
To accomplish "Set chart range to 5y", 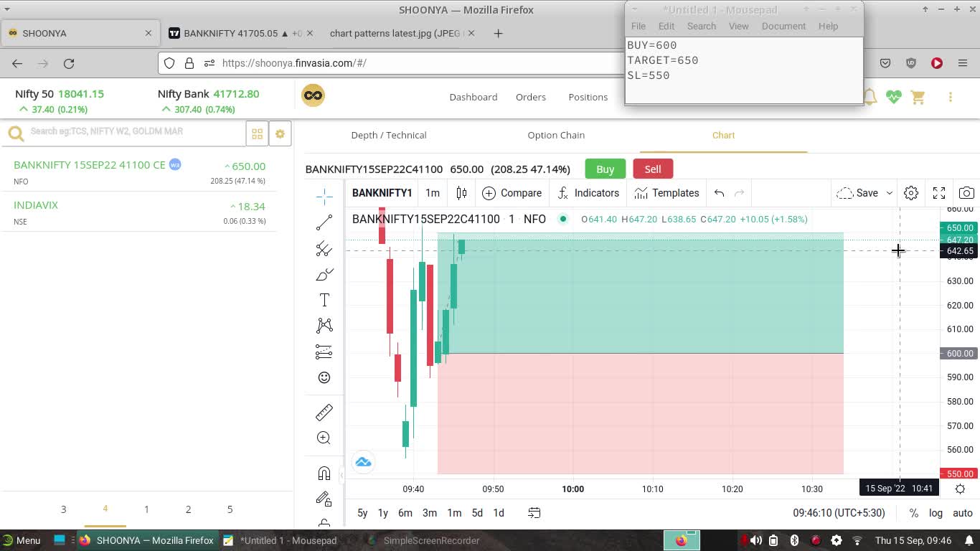I will point(362,513).
